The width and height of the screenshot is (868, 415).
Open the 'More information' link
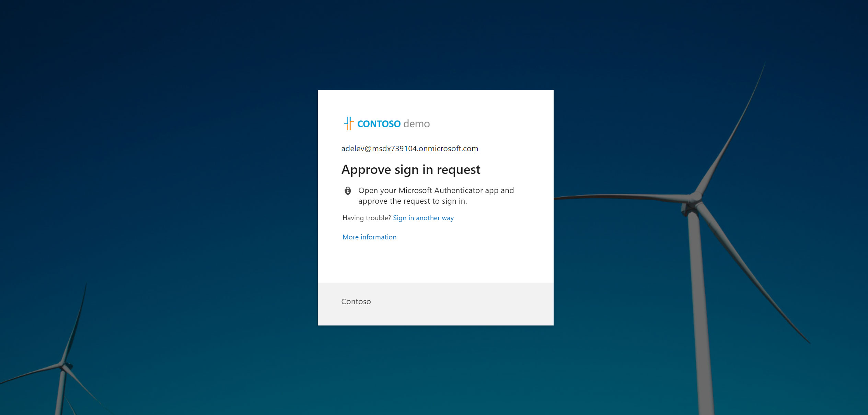tap(369, 237)
